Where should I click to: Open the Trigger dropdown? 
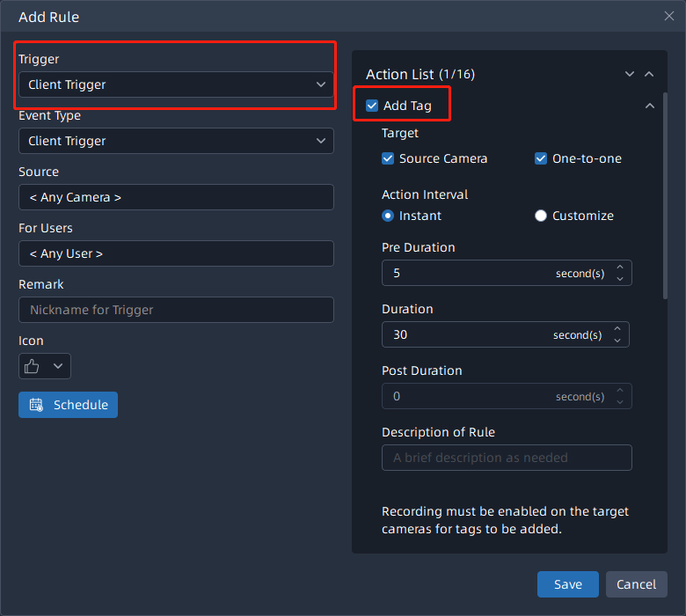coord(176,84)
